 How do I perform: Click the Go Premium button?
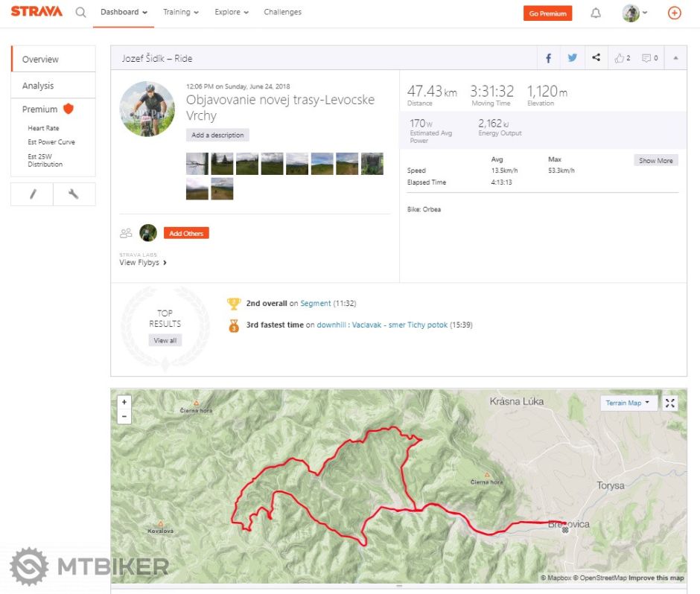[x=547, y=13]
